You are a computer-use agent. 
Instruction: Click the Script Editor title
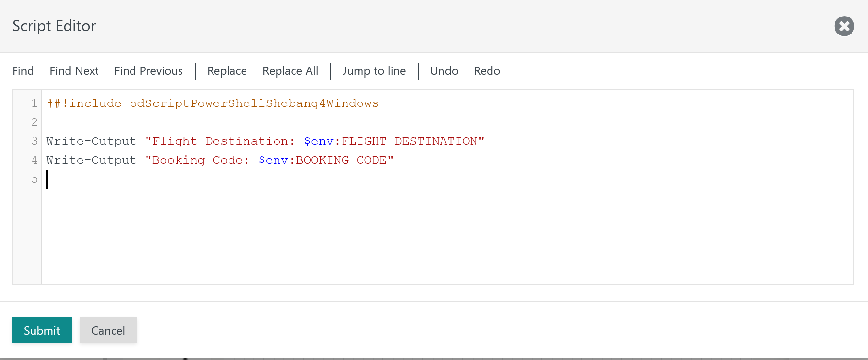coord(54,26)
